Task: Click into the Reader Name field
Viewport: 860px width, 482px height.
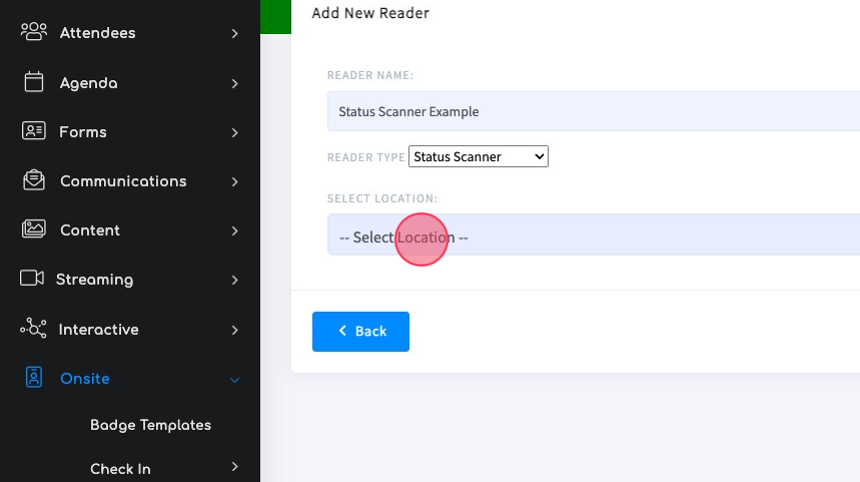Action: (593, 111)
